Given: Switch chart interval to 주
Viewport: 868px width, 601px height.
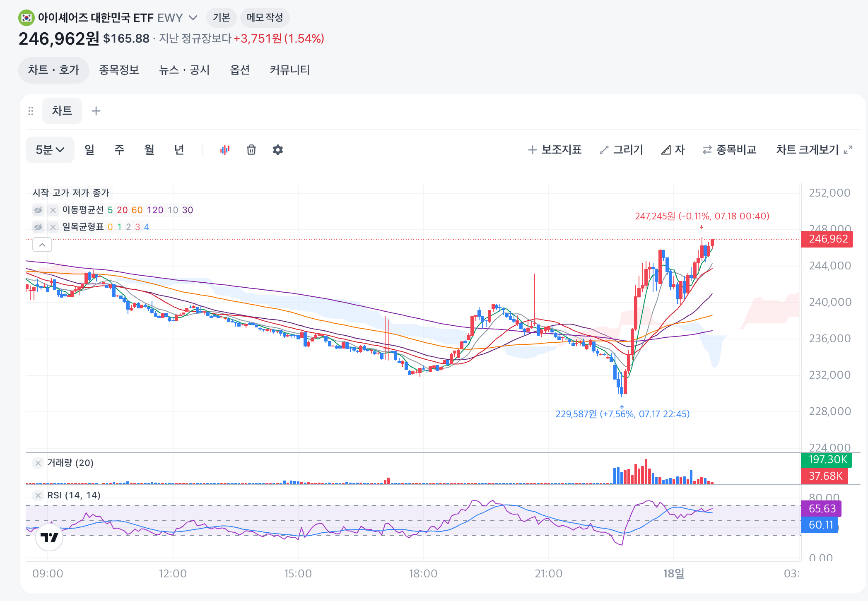Looking at the screenshot, I should click(119, 150).
